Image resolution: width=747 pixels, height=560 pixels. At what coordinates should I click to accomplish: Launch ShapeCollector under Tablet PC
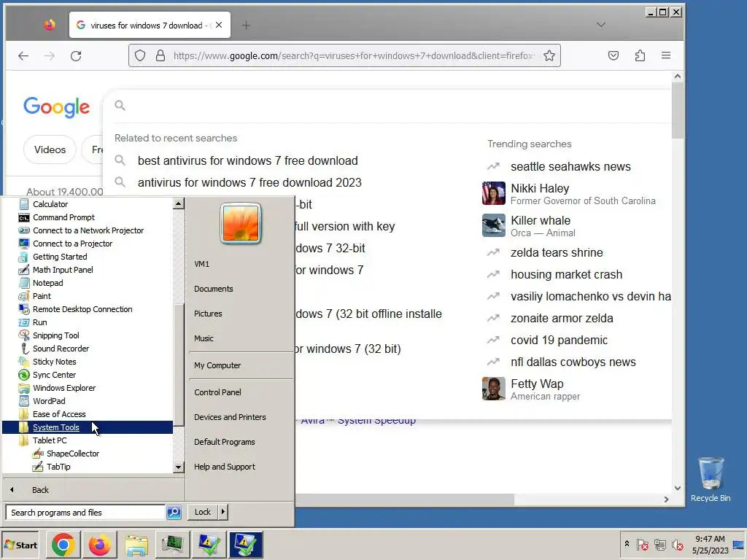click(x=72, y=454)
